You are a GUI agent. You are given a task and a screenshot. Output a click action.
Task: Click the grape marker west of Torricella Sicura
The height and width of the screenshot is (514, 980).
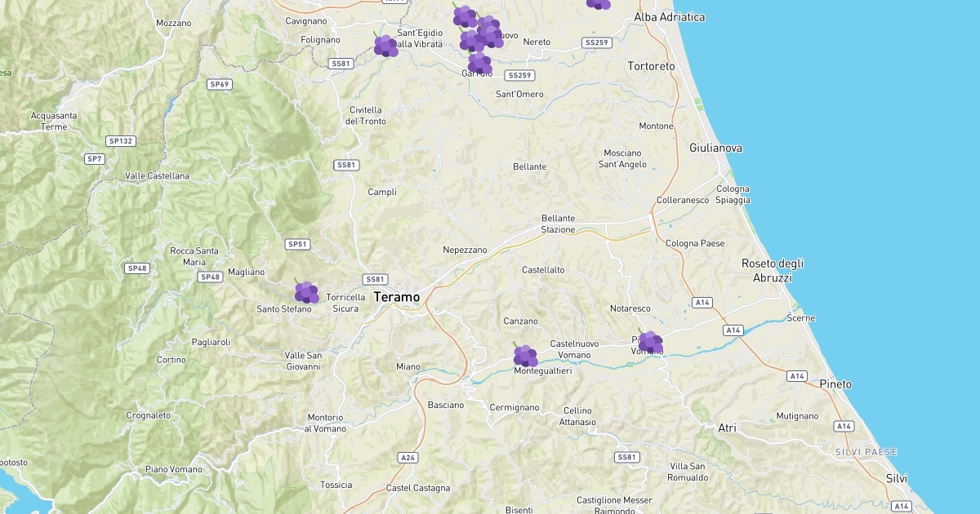pyautogui.click(x=306, y=291)
